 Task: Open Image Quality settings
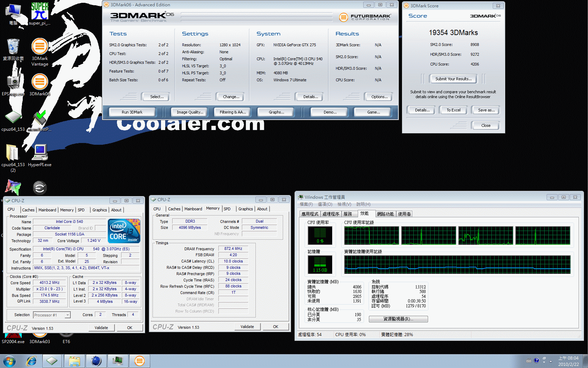click(x=189, y=112)
